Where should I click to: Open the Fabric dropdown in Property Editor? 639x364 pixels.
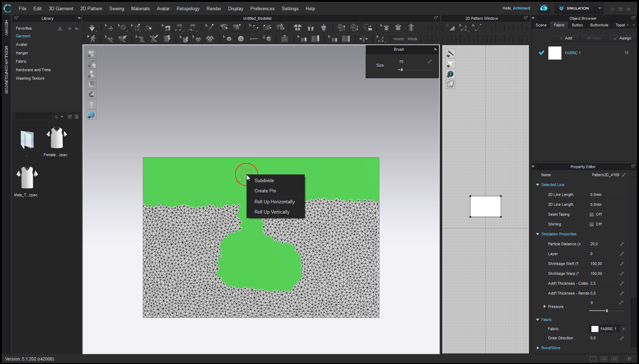(623, 329)
